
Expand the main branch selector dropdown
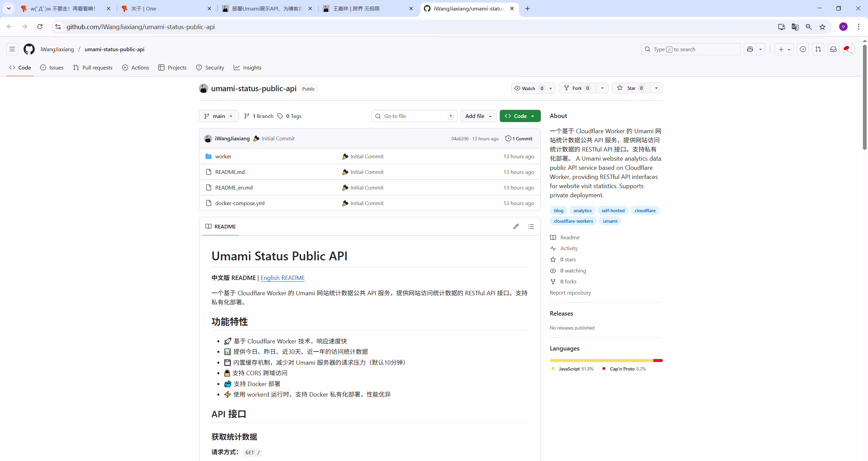coord(219,116)
